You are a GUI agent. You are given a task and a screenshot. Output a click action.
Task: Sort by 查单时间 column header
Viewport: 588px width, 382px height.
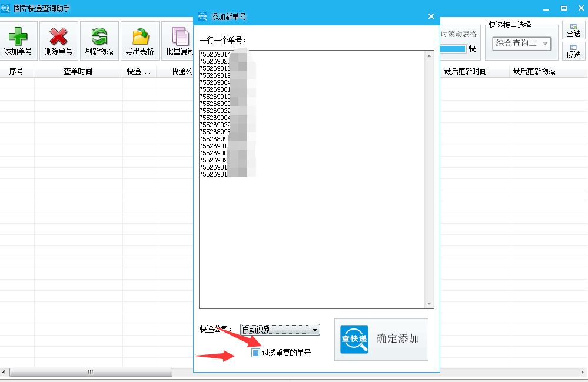(78, 71)
